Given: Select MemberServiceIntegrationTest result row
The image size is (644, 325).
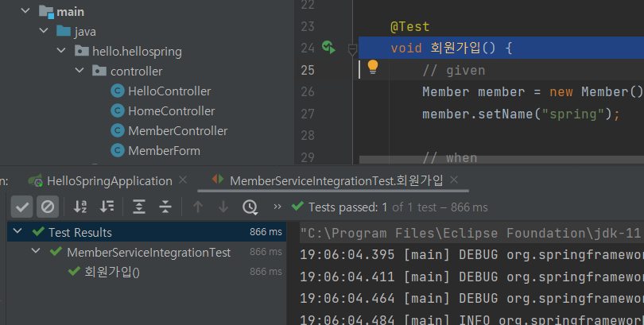Looking at the screenshot, I should tap(146, 252).
